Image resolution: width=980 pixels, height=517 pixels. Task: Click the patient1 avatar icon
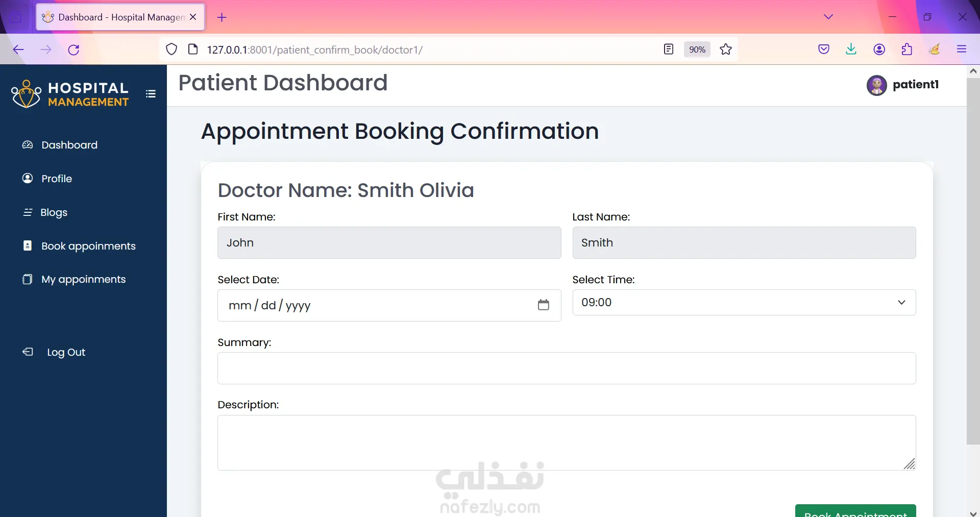(x=876, y=85)
